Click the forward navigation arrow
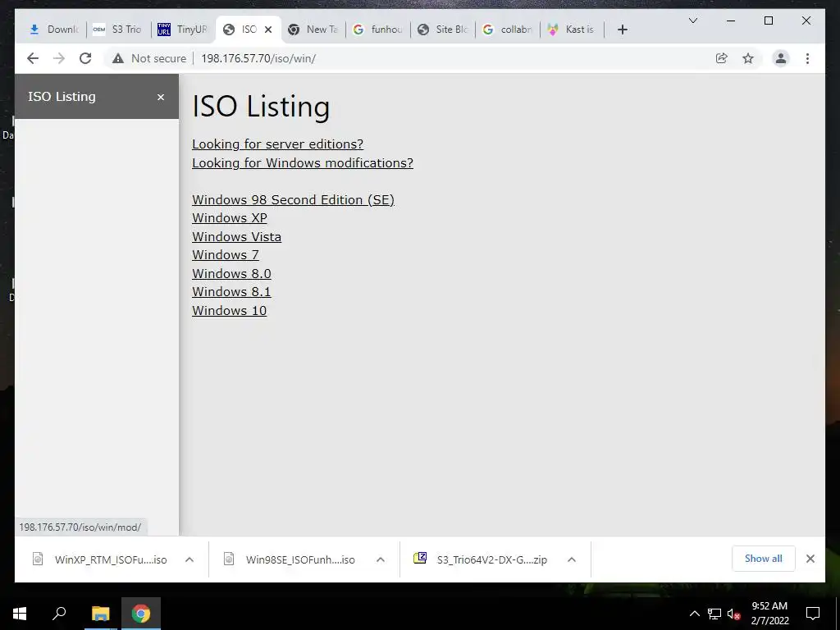Viewport: 840px width, 630px height. [59, 58]
